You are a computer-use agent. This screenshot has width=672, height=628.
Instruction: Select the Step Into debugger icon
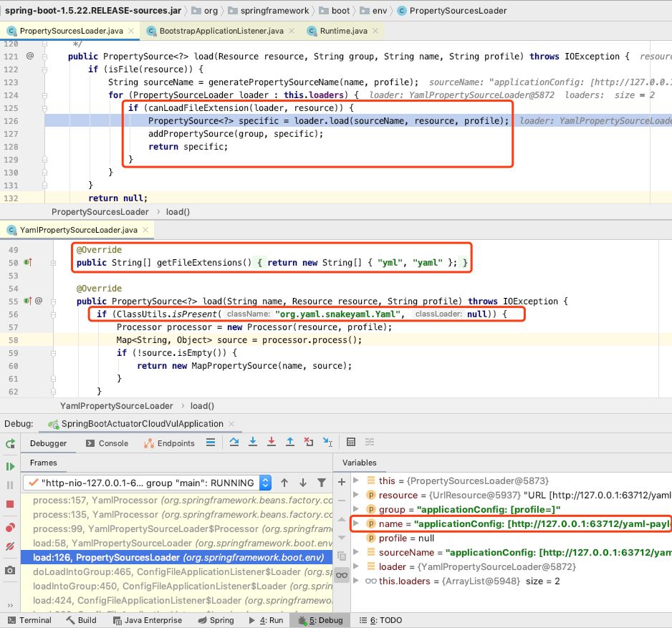254,442
